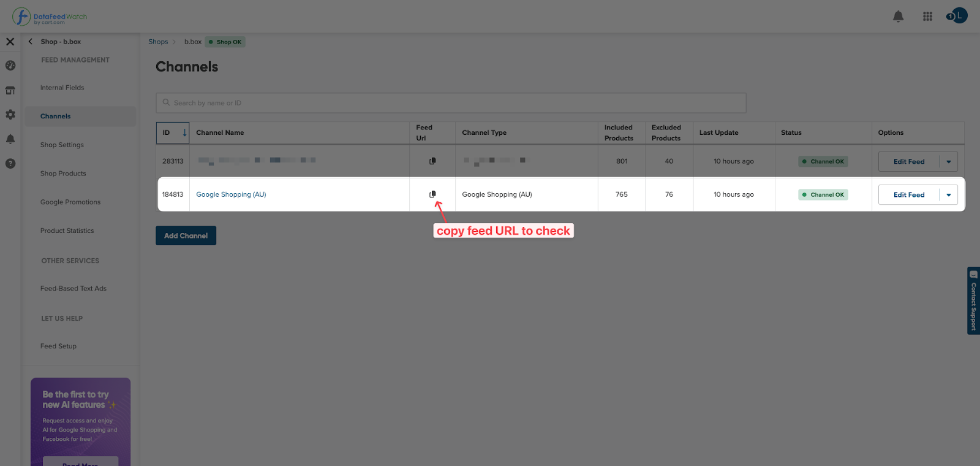Open the apps grid menu
Image resolution: width=980 pixels, height=466 pixels.
click(927, 17)
